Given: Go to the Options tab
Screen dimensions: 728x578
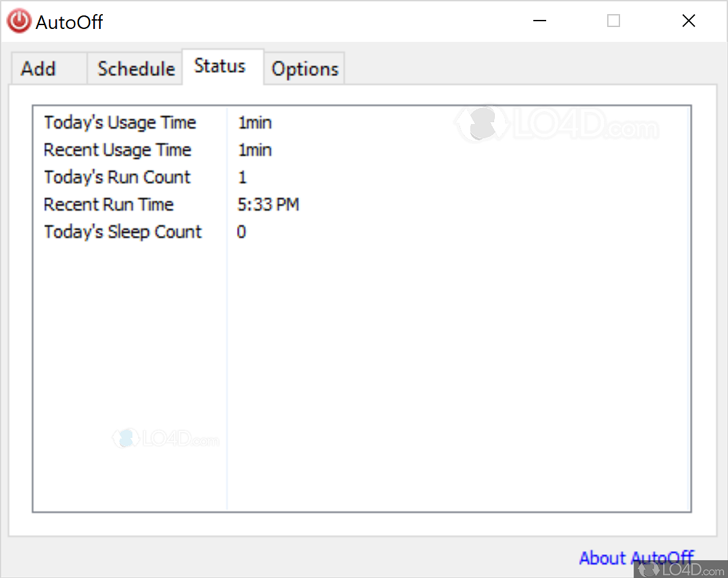Looking at the screenshot, I should 305,69.
